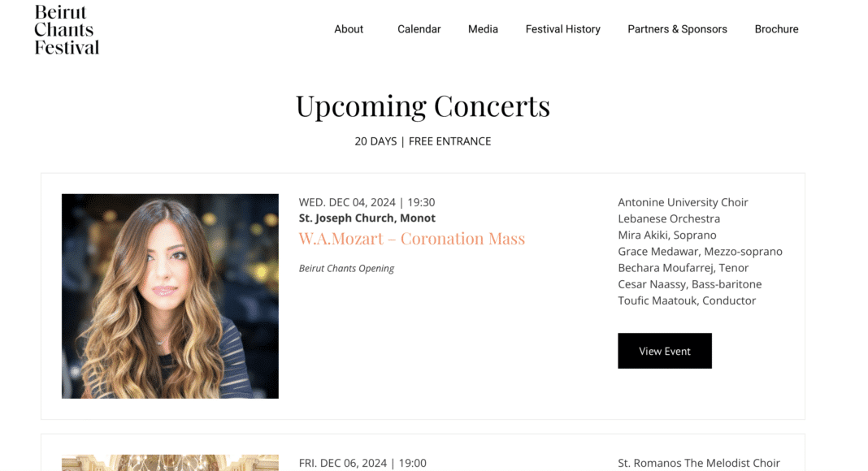This screenshot has width=868, height=471.
Task: Click the church image in the second listing
Action: (x=169, y=463)
